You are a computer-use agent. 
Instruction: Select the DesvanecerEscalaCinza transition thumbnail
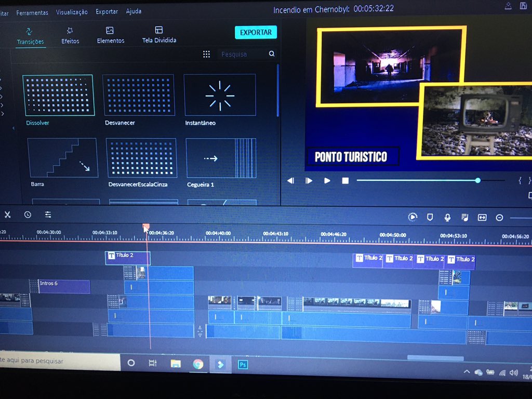(x=141, y=158)
